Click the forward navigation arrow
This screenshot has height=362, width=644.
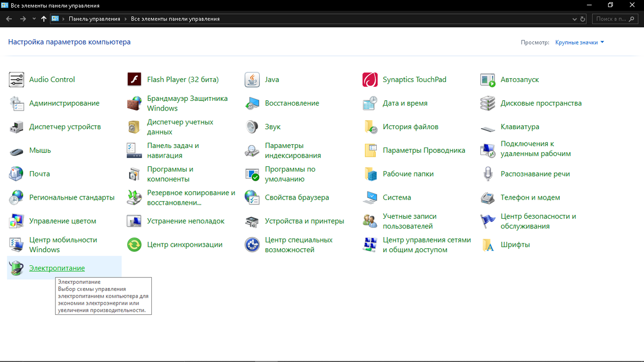pyautogui.click(x=23, y=19)
